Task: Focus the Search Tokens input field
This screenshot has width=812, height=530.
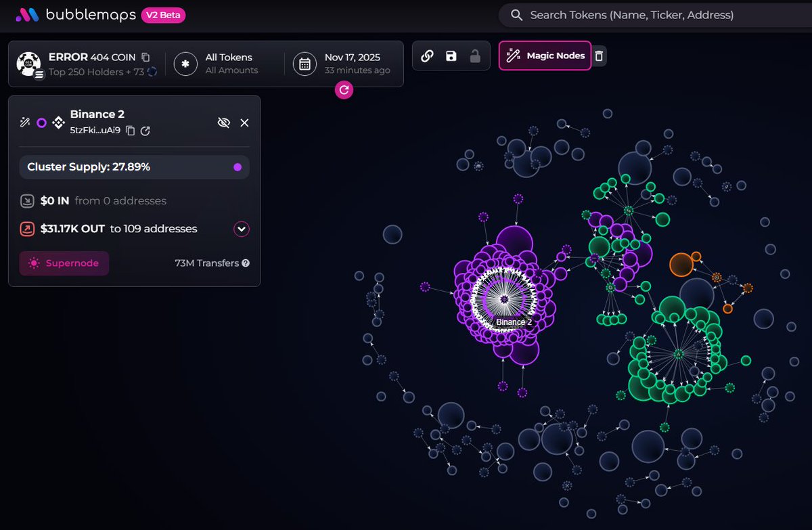Action: pyautogui.click(x=655, y=15)
